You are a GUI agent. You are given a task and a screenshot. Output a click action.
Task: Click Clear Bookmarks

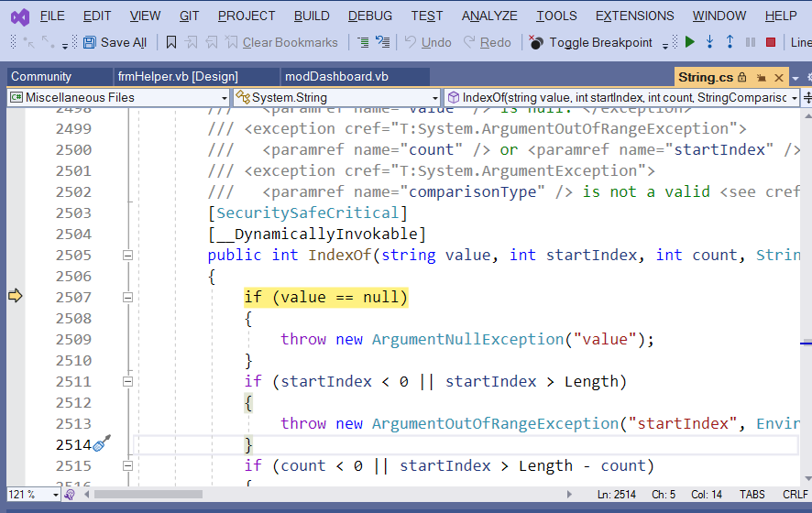(282, 42)
